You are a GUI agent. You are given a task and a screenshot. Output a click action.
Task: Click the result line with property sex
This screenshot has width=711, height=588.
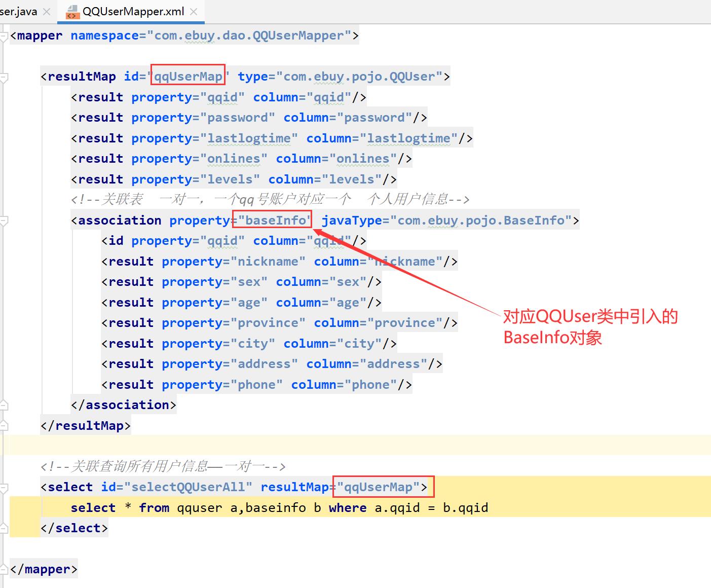241,282
